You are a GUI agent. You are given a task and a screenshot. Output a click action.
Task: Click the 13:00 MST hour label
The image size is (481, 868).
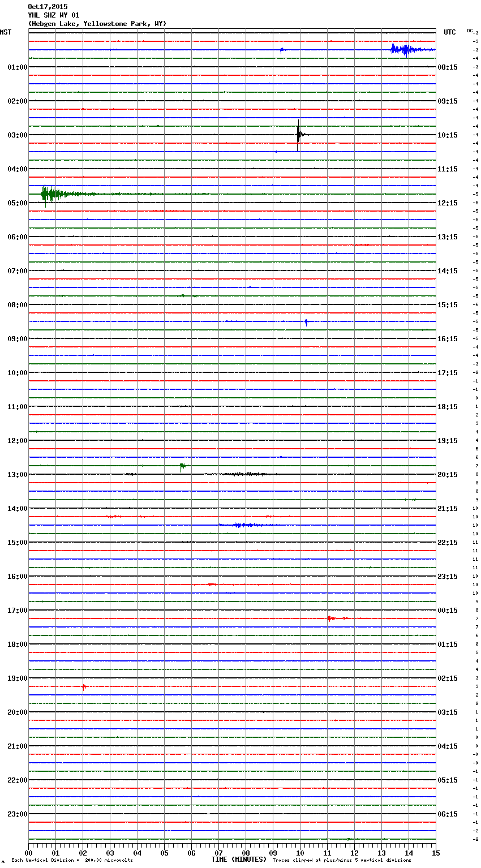18,474
